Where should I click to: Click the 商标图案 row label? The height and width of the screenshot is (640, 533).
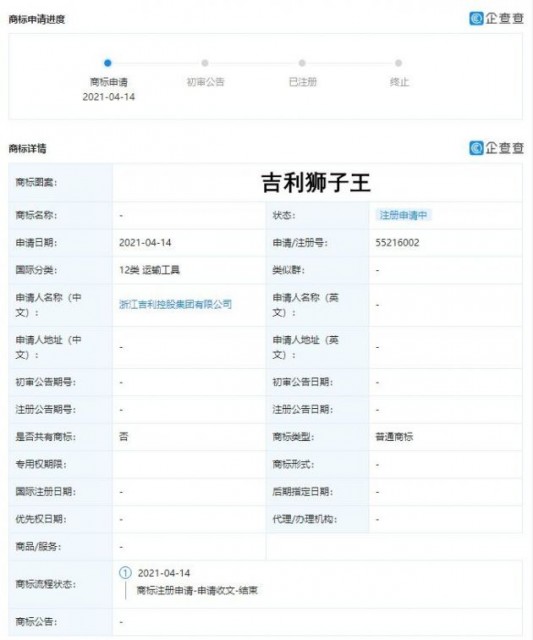(36, 182)
